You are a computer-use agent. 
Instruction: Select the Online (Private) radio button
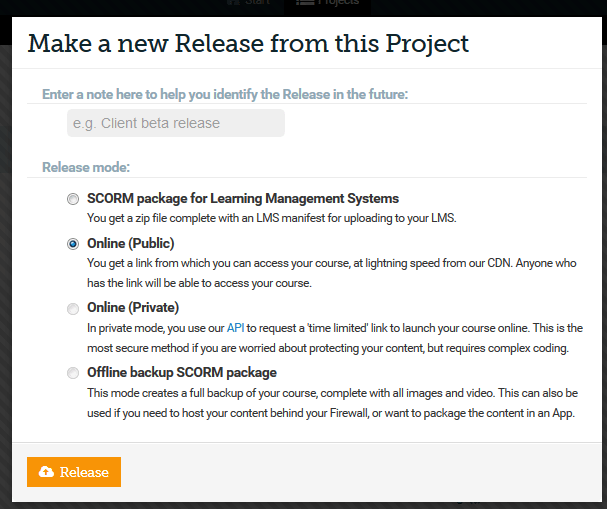coord(73,308)
